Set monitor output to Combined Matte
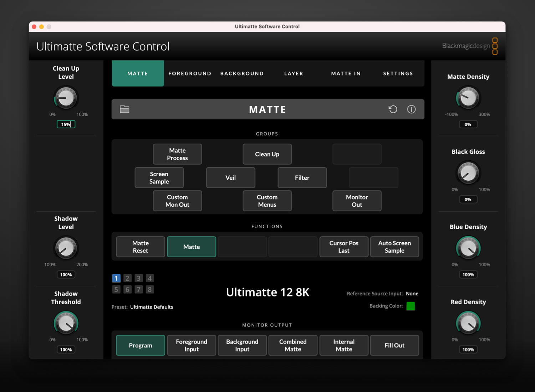The height and width of the screenshot is (392, 535). 293,345
